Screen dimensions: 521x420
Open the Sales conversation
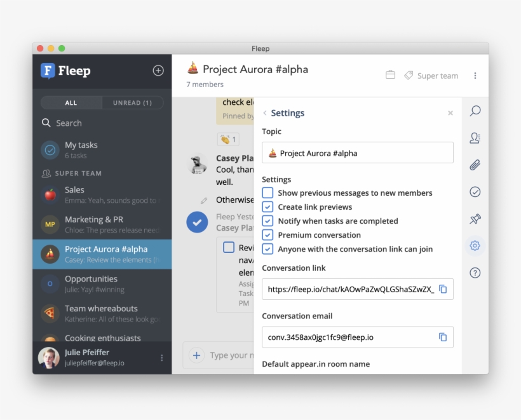[x=102, y=194]
